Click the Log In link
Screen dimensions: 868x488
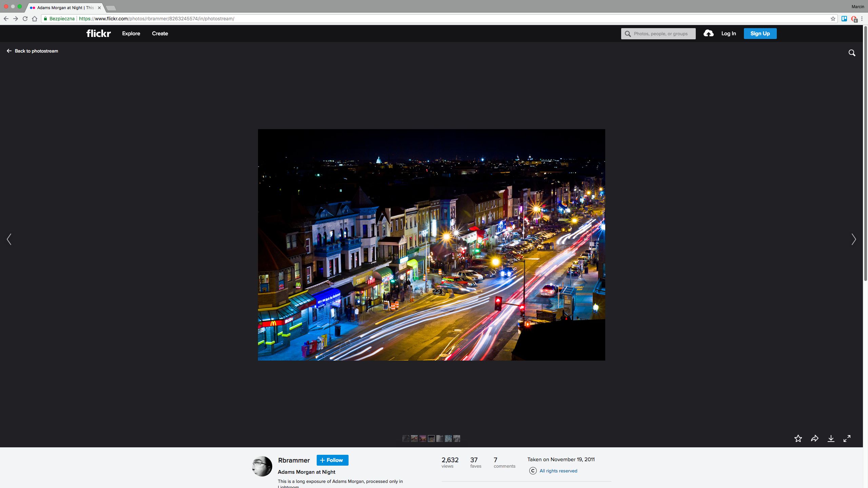click(x=728, y=33)
